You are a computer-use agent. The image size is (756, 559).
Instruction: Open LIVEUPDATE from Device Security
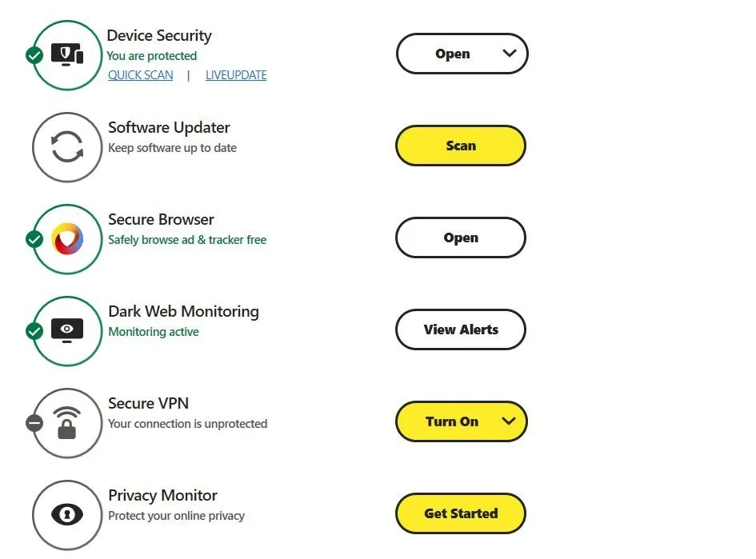click(x=236, y=74)
